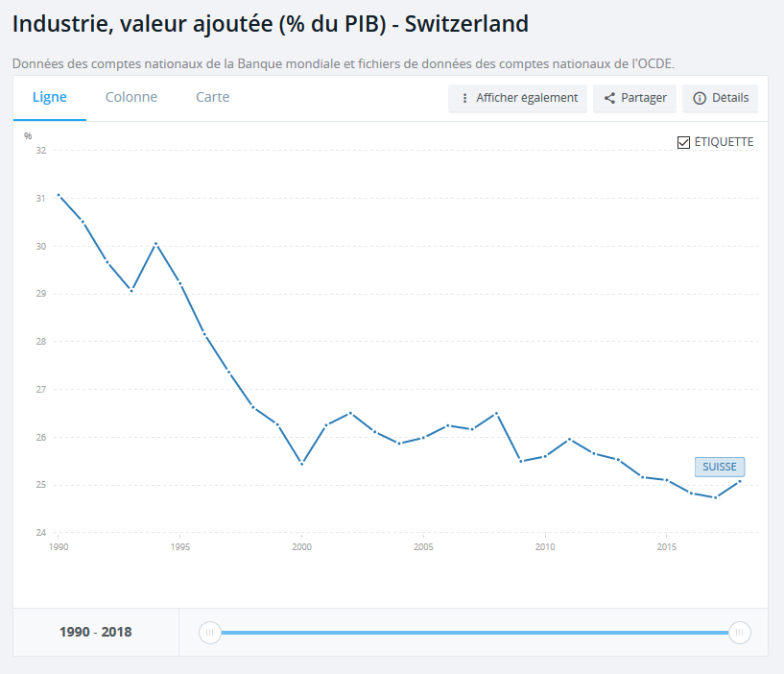The image size is (784, 674).
Task: Open the Carte tab
Action: tap(212, 97)
